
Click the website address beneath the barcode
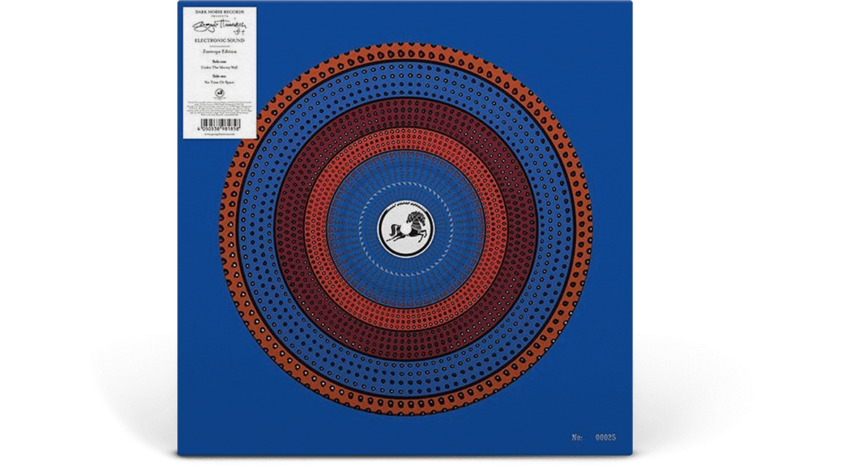[219, 135]
